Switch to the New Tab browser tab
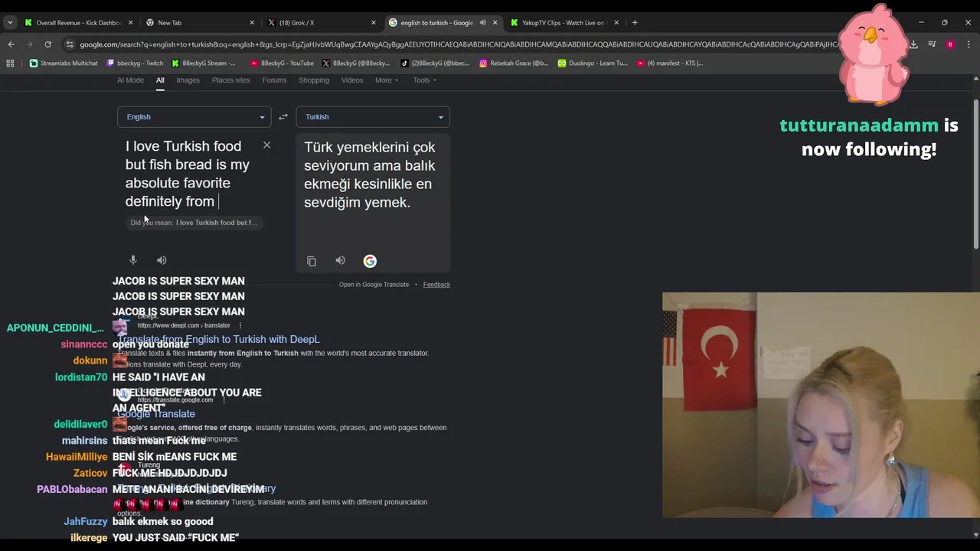The image size is (980, 551). tap(199, 22)
